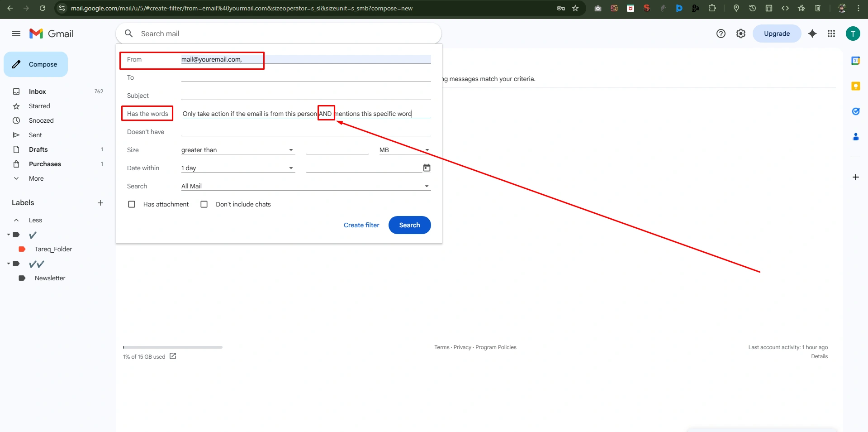Open the greater than size operator dropdown
The image size is (868, 432).
click(x=238, y=150)
